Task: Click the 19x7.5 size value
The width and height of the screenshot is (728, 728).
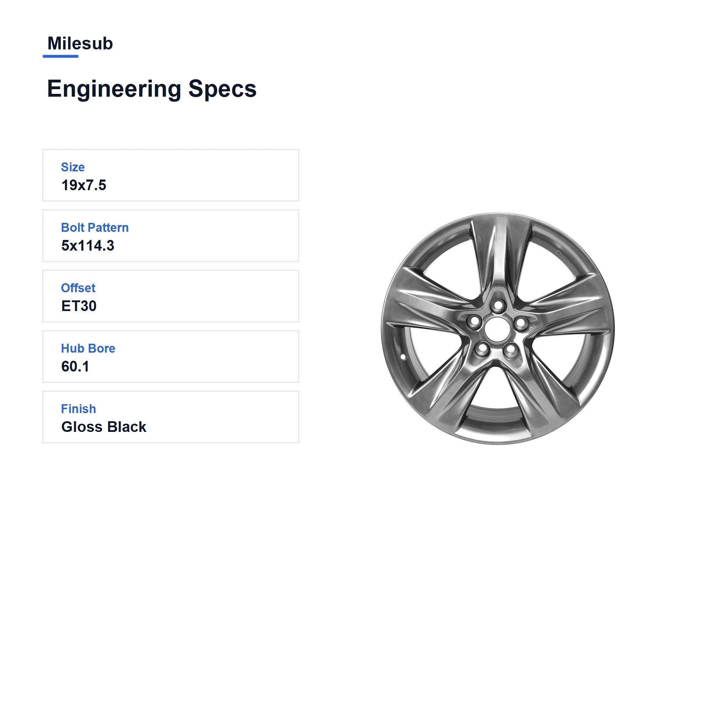Action: coord(84,185)
